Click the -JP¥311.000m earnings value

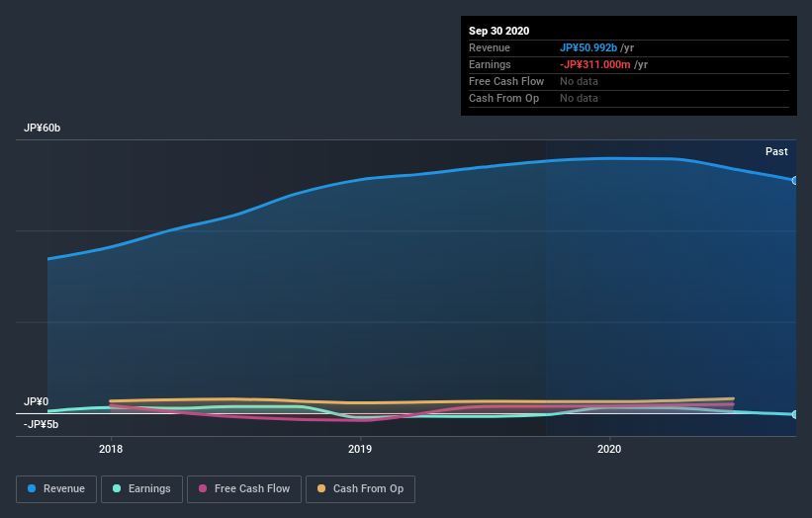[595, 64]
